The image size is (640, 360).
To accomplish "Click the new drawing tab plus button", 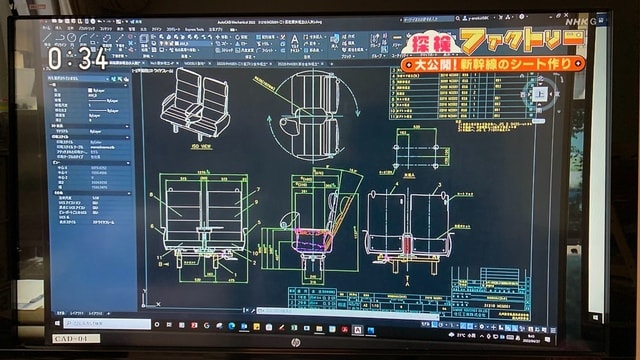I will 331,64.
